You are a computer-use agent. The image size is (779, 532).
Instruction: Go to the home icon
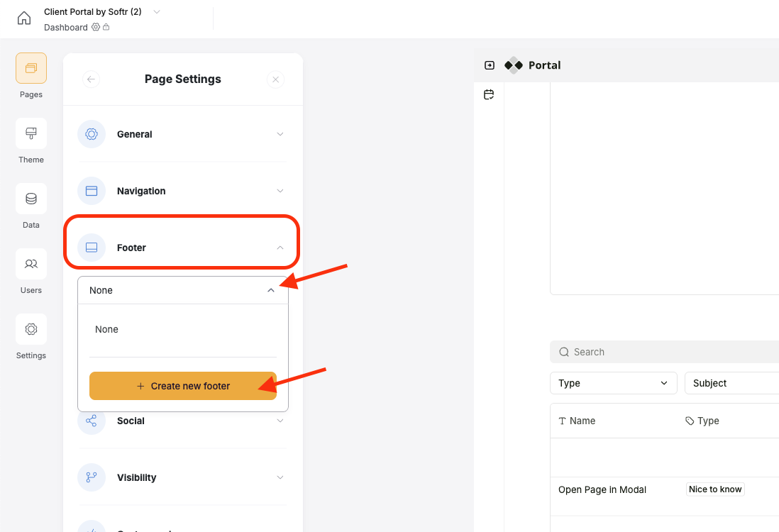click(x=24, y=18)
